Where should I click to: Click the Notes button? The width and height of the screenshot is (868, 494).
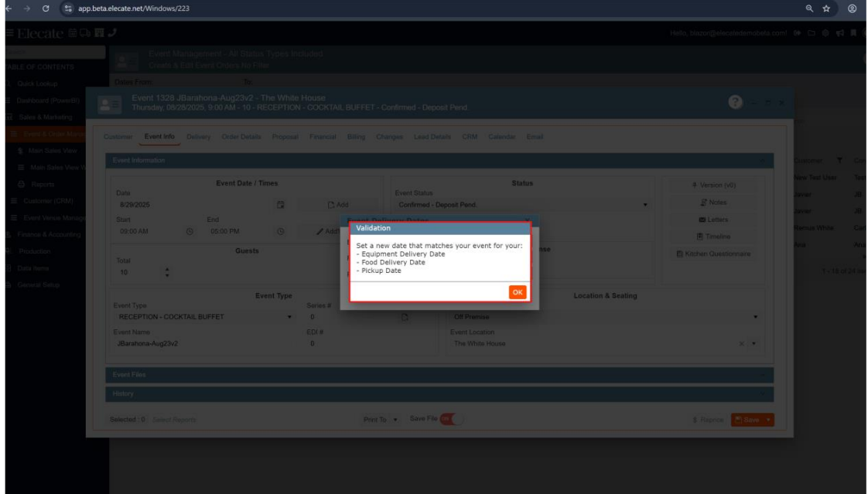coord(713,203)
